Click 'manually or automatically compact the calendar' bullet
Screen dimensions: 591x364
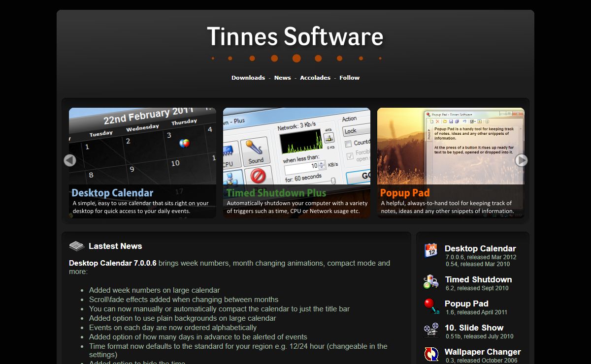(219, 309)
